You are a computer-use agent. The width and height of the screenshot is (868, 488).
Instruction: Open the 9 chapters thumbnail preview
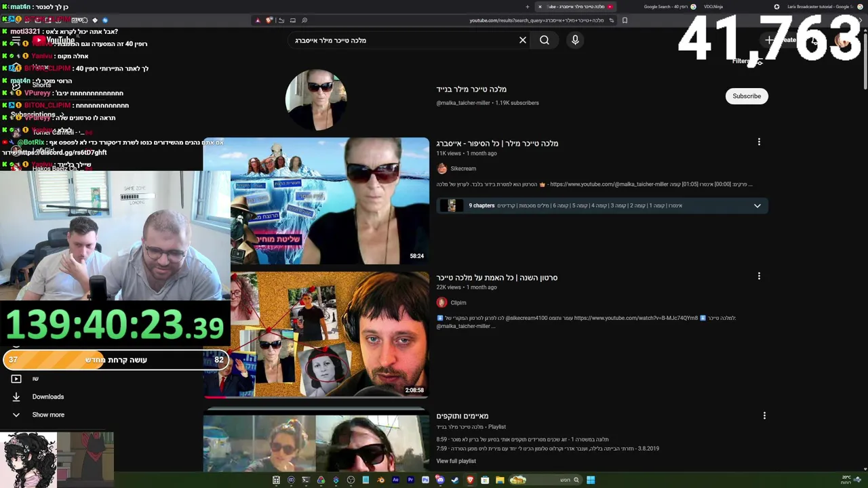451,205
